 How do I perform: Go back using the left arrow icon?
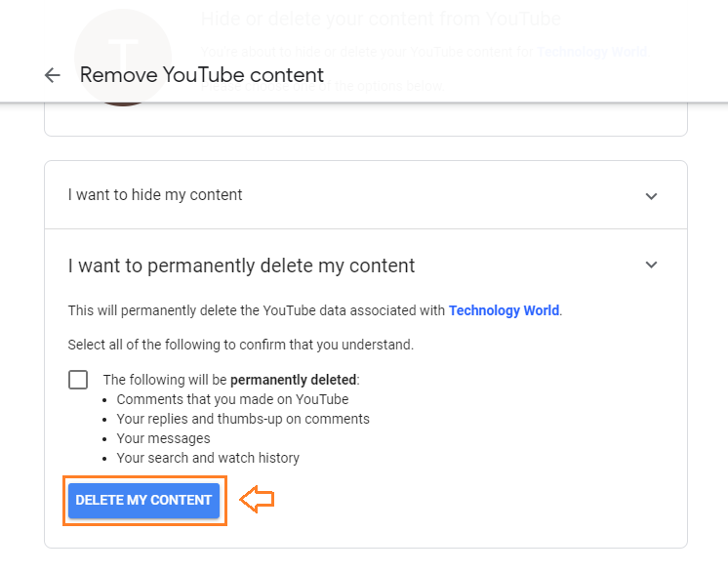point(53,75)
